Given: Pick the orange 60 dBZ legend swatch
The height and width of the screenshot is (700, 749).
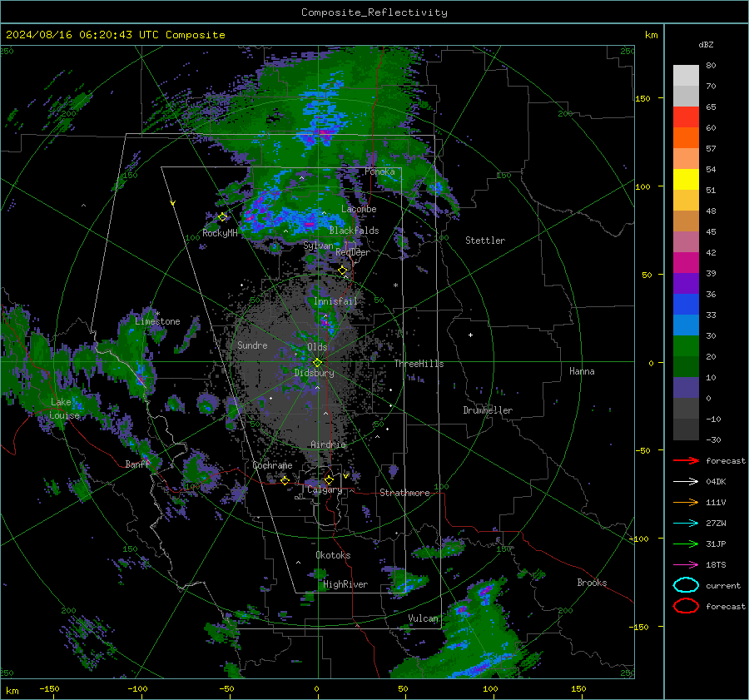Looking at the screenshot, I should 686,137.
